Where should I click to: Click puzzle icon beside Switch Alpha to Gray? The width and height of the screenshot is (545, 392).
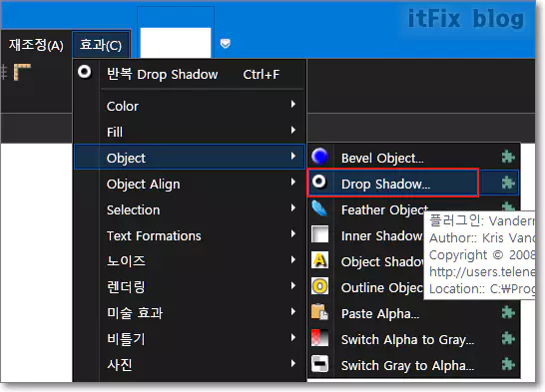coord(508,338)
